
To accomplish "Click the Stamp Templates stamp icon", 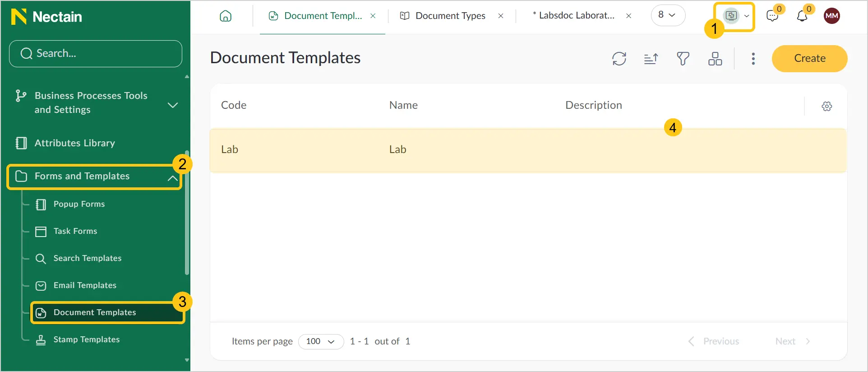I will coord(41,340).
